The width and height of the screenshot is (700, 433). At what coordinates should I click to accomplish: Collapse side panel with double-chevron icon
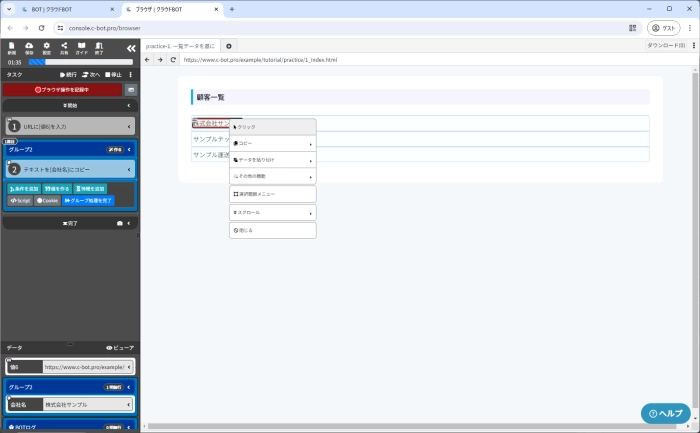click(130, 47)
